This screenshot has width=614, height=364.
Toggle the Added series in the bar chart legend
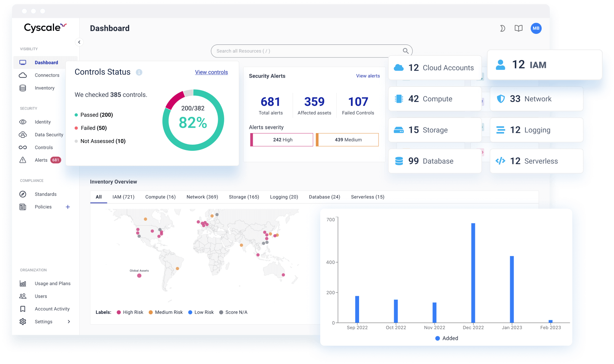coord(446,338)
